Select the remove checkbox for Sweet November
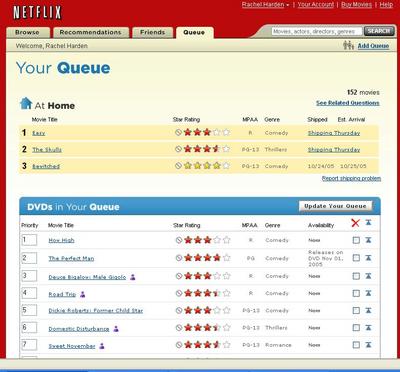This screenshot has height=372, width=400. [356, 345]
